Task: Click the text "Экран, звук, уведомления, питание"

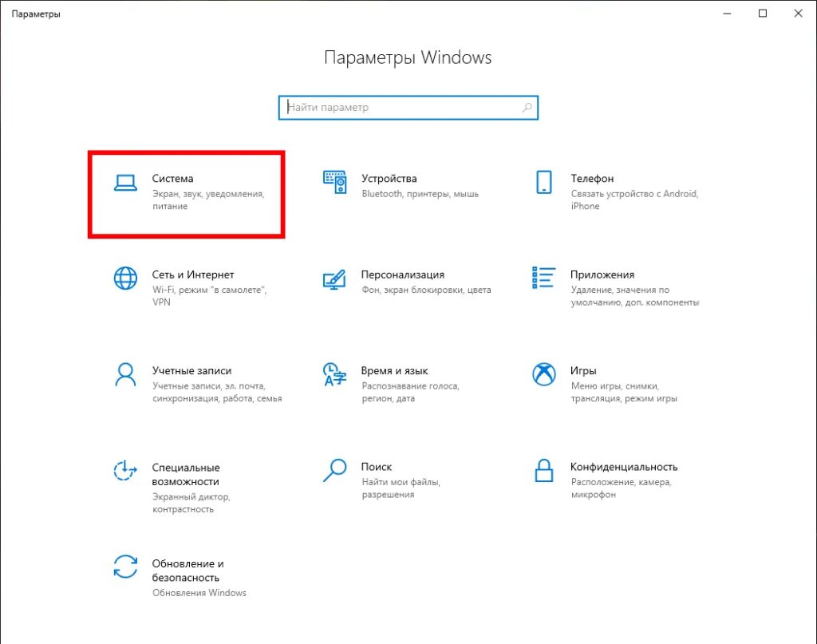Action: 208,200
